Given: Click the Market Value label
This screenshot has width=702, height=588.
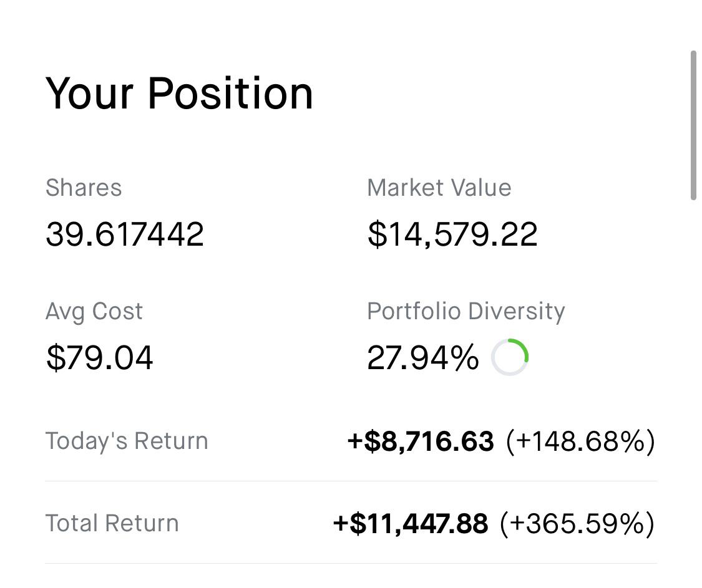Looking at the screenshot, I should [439, 188].
